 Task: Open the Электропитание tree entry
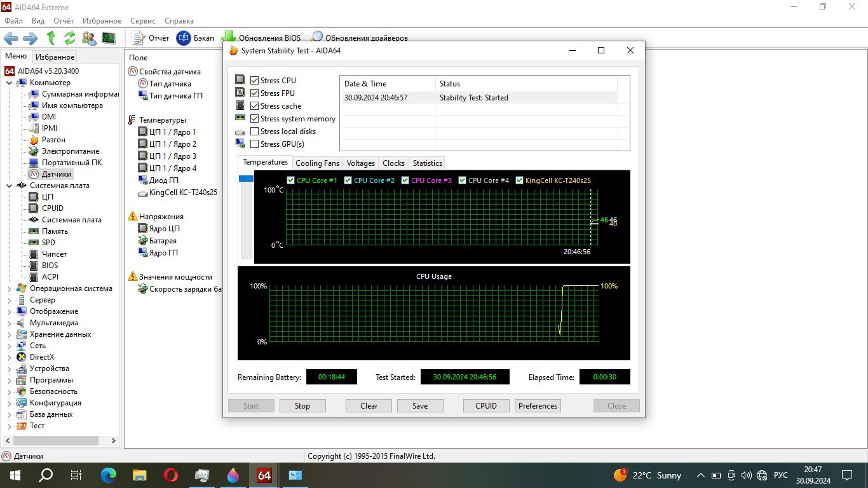click(x=64, y=151)
